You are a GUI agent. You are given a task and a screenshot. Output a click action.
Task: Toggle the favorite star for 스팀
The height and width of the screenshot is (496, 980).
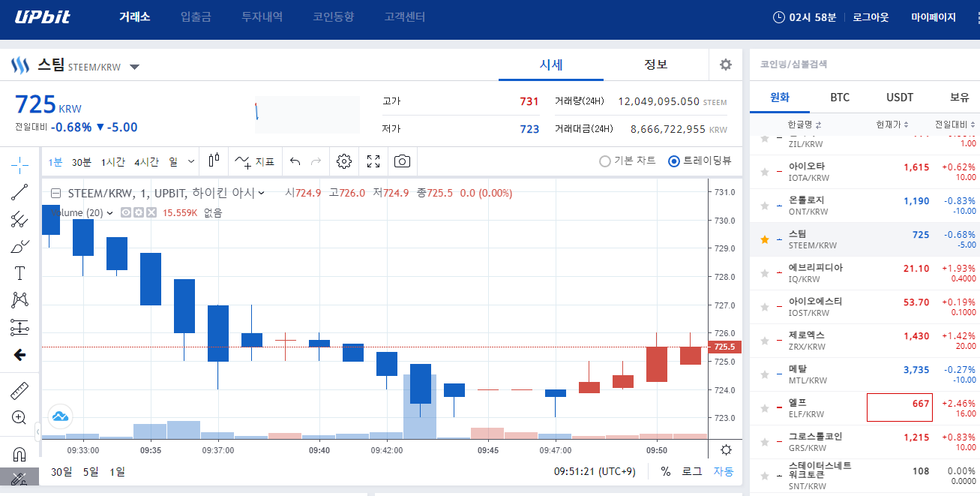click(765, 239)
